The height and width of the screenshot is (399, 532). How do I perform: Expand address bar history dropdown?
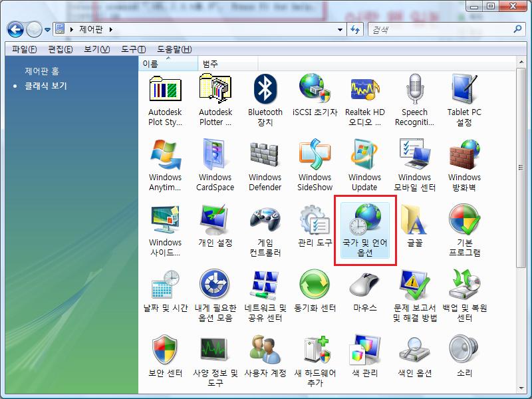point(340,30)
